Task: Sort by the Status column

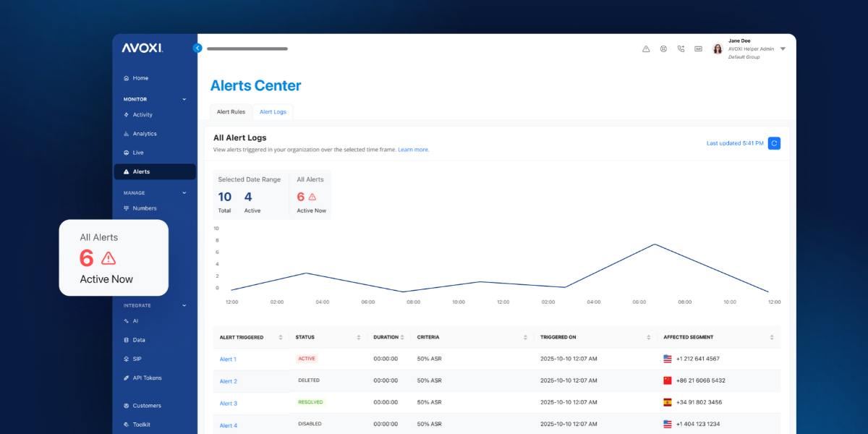Action: pyautogui.click(x=359, y=338)
